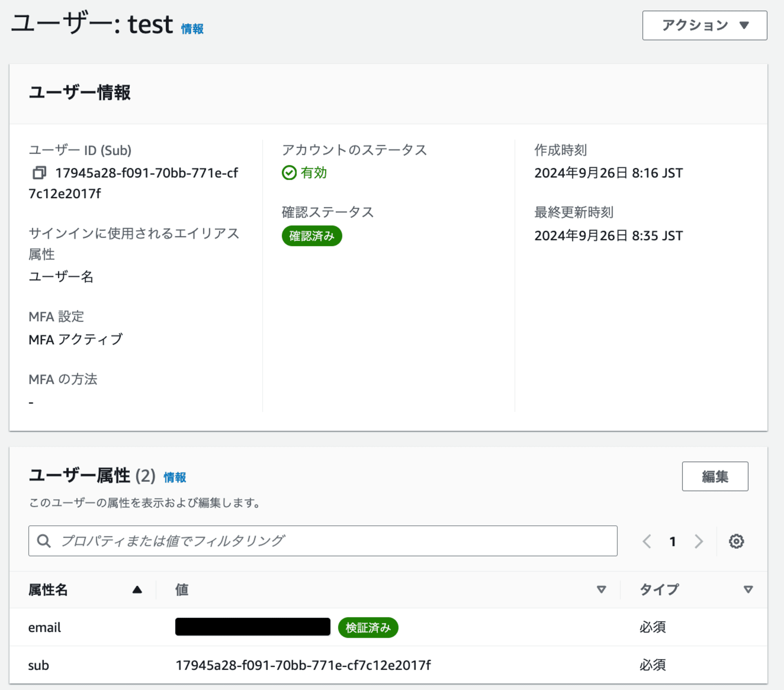Open table preferences gear icon

point(736,541)
